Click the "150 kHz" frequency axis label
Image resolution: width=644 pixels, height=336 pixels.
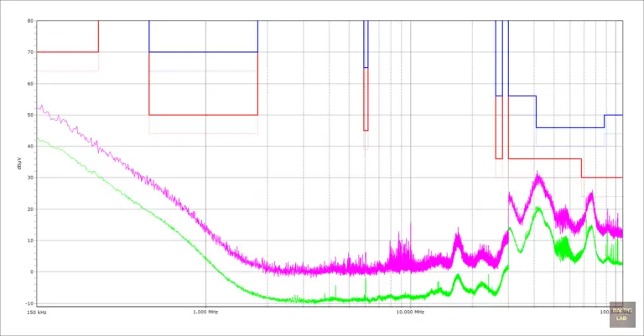pyautogui.click(x=37, y=313)
